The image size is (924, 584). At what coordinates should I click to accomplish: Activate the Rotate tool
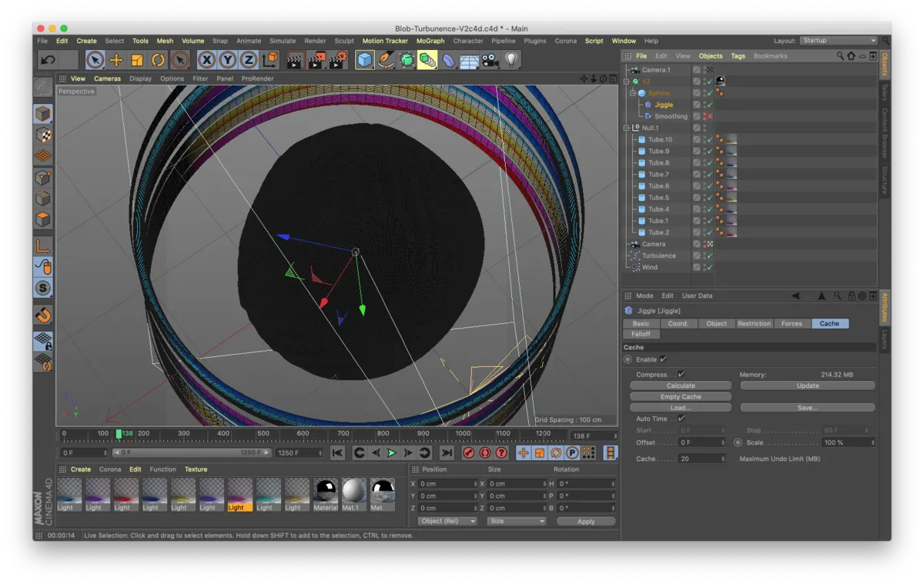159,60
